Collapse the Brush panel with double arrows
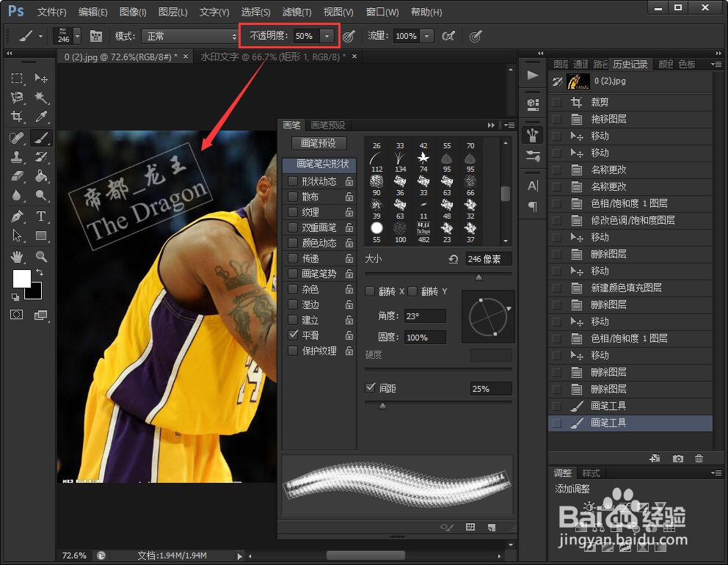 [x=491, y=125]
